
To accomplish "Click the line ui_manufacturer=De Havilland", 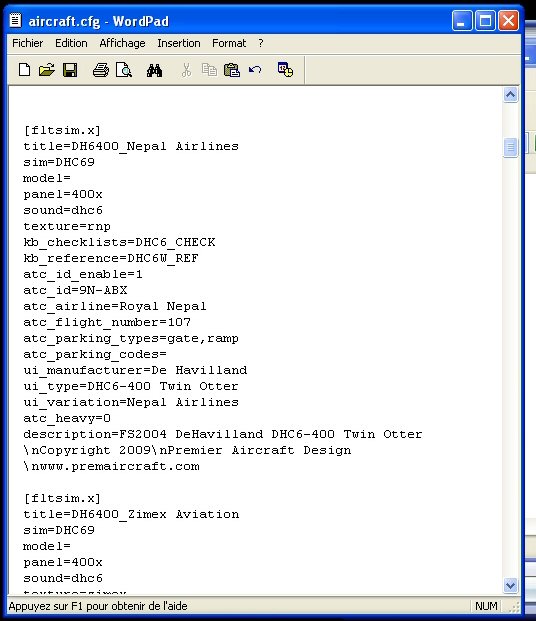I will [135, 370].
